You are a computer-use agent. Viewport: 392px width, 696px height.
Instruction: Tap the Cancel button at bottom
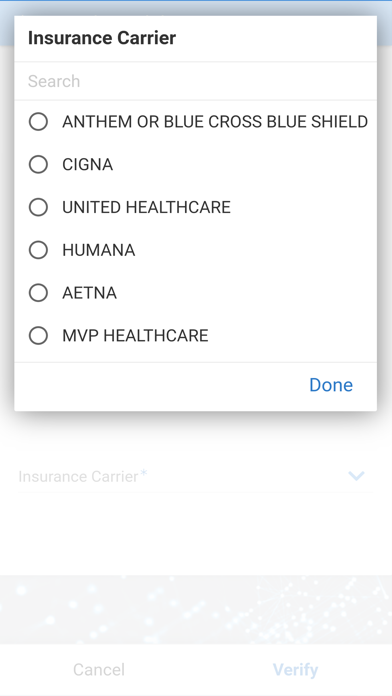click(99, 670)
